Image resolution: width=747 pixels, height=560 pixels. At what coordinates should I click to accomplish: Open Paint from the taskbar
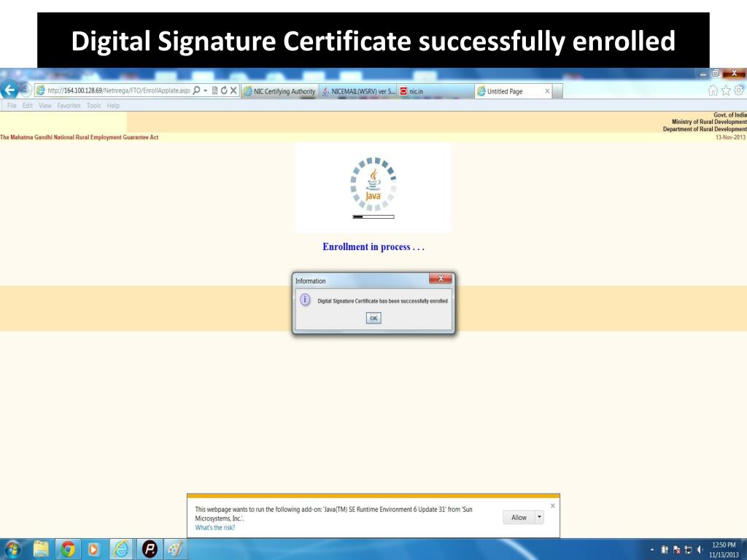point(175,550)
